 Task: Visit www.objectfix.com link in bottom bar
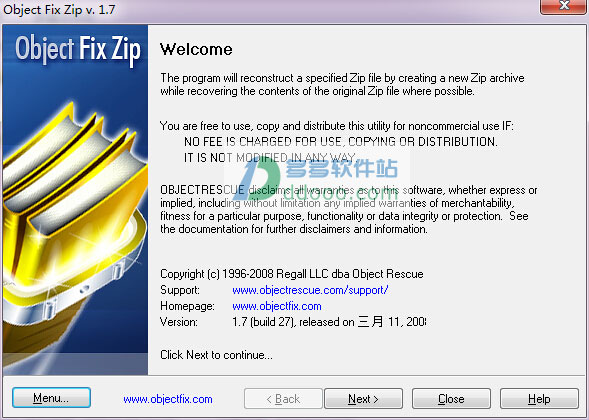168,399
